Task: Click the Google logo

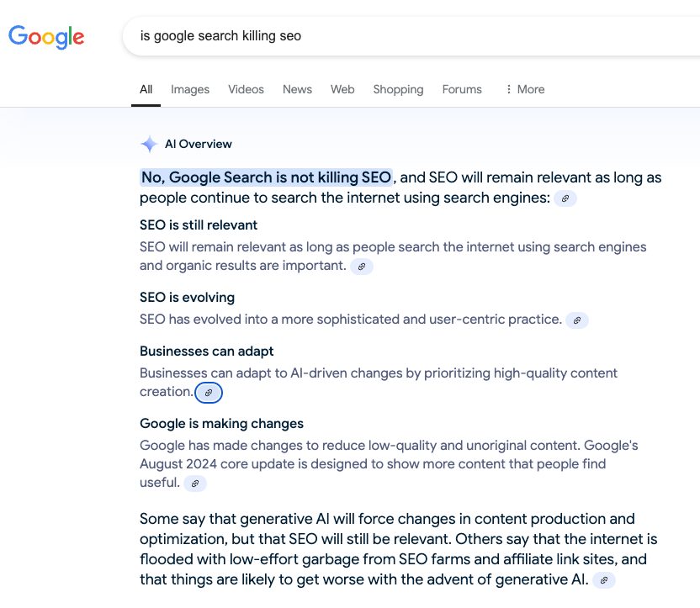Action: [x=46, y=36]
